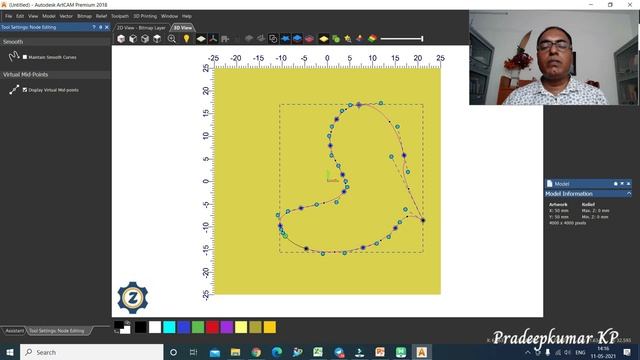Open Chrome from the taskbar

[256, 352]
